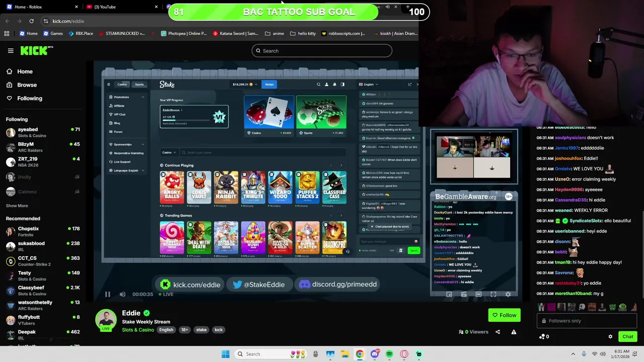Share the Eddie stream
The width and height of the screenshot is (644, 362).
(x=498, y=332)
